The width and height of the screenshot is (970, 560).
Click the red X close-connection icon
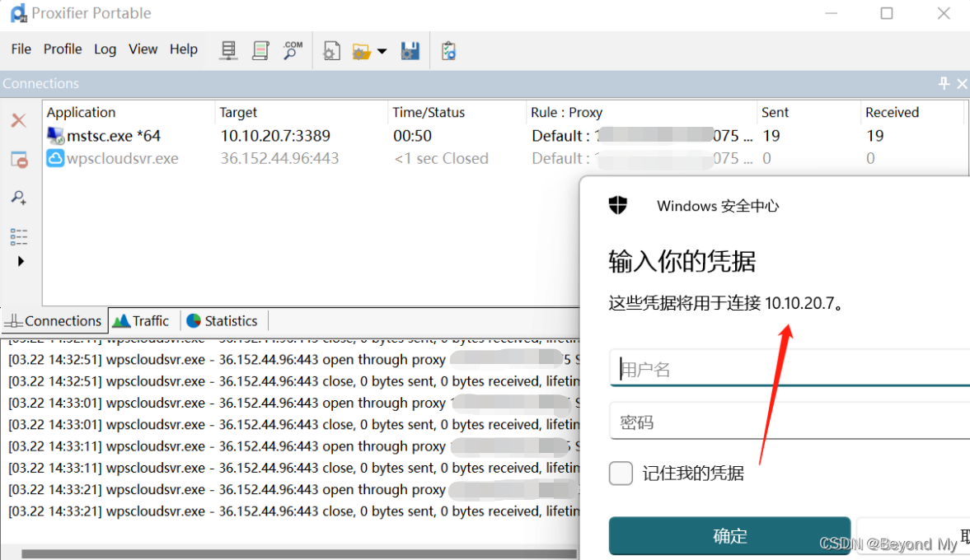(x=19, y=120)
